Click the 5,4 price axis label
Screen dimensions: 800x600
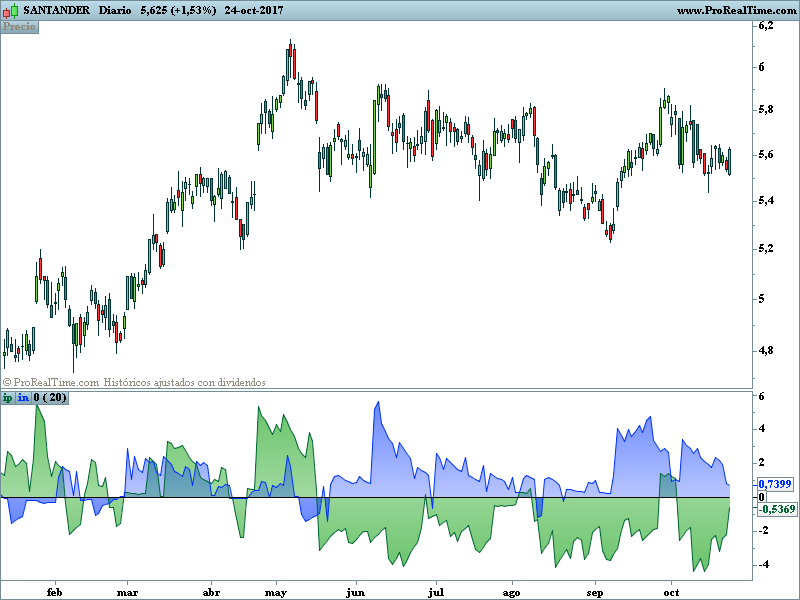[x=766, y=201]
